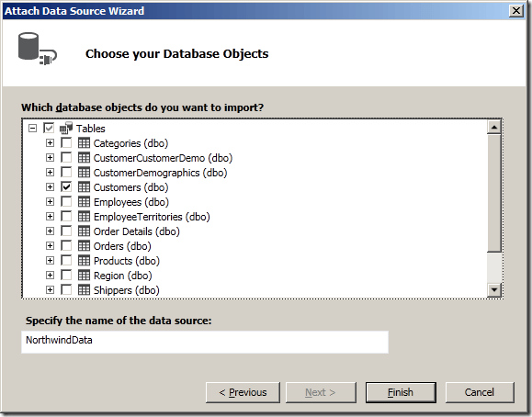Select the CustomerDemographics (dbo) tree item
The width and height of the screenshot is (532, 417).
tap(160, 173)
